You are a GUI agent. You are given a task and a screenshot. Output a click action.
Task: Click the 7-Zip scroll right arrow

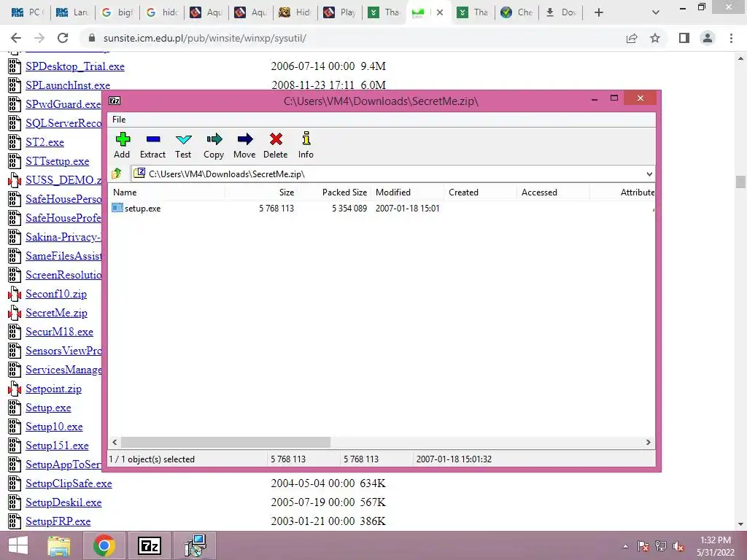648,443
